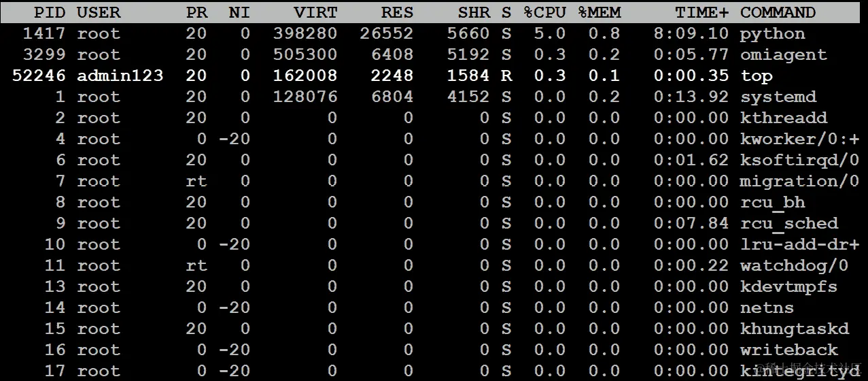Click SHR value 4152
868x381 pixels.
(x=468, y=97)
